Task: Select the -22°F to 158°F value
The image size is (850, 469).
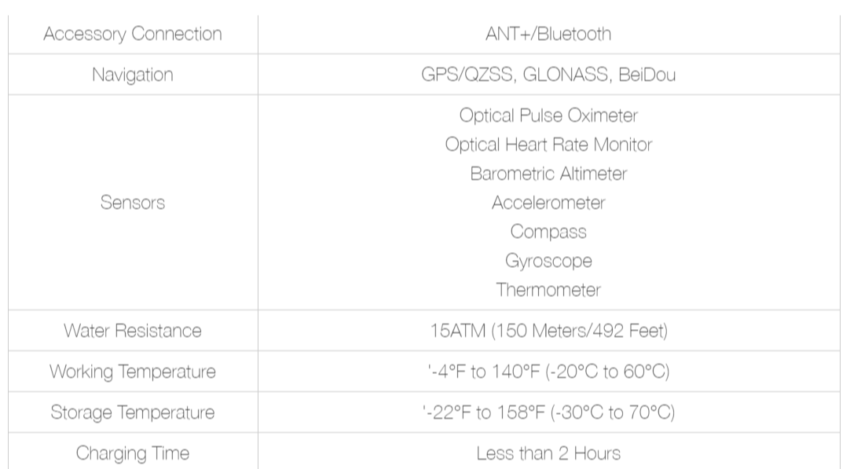Action: [x=548, y=412]
